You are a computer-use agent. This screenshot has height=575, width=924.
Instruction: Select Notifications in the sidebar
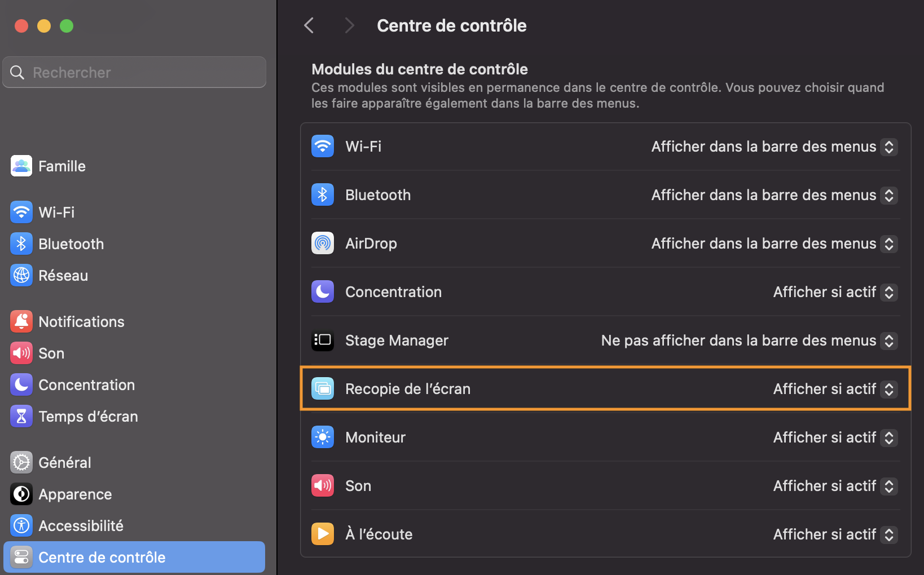pos(81,322)
